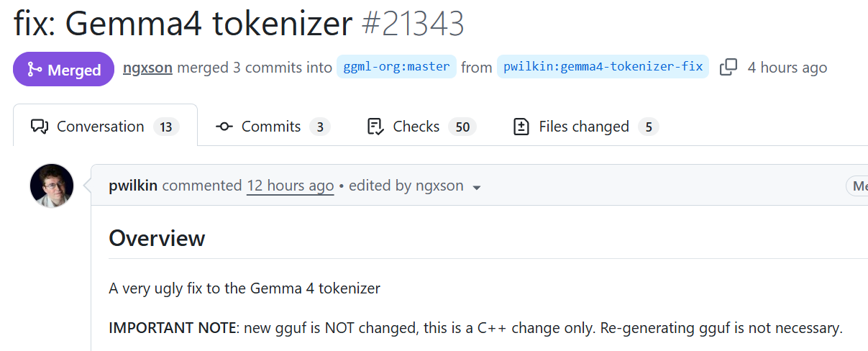
Task: Open the ggml-org:master base branch
Action: tap(396, 68)
